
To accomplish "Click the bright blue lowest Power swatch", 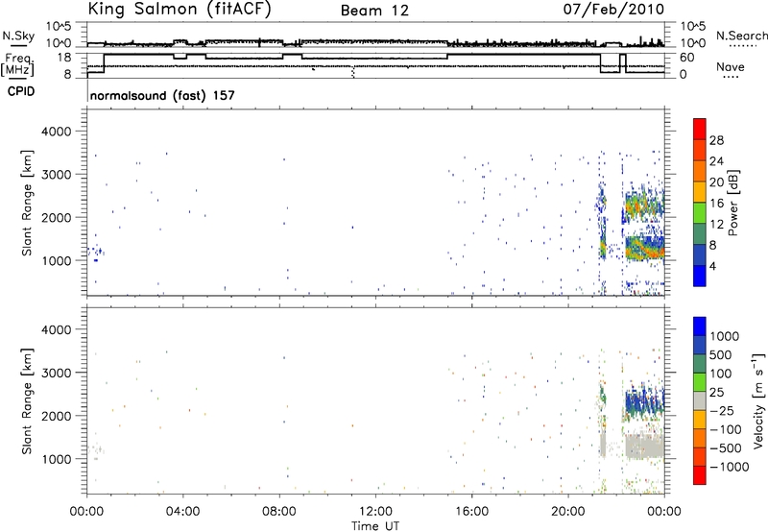I will click(x=700, y=276).
